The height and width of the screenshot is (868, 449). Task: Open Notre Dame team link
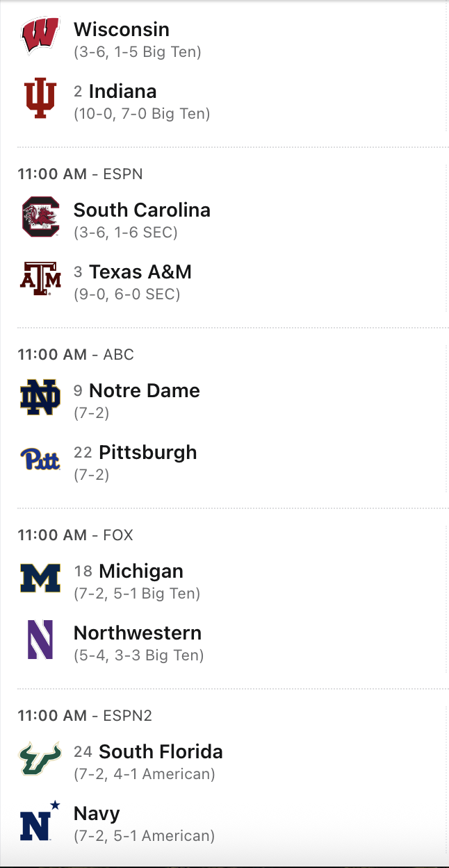click(145, 391)
